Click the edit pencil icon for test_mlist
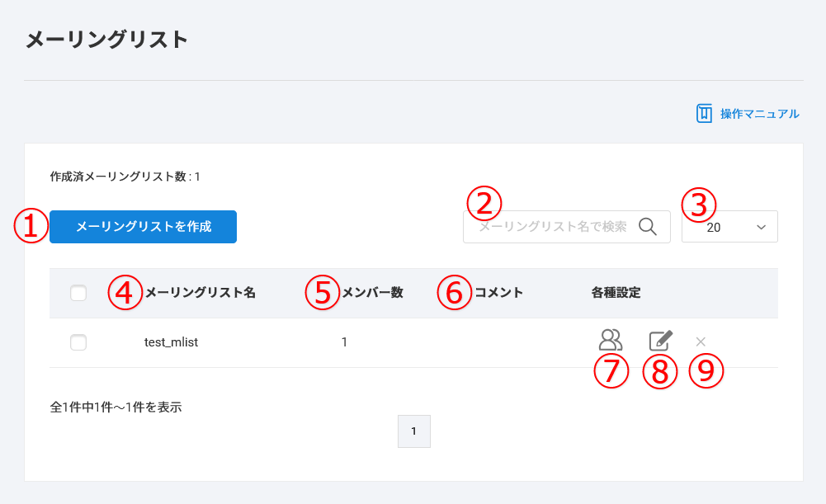826x504 pixels. 661,341
